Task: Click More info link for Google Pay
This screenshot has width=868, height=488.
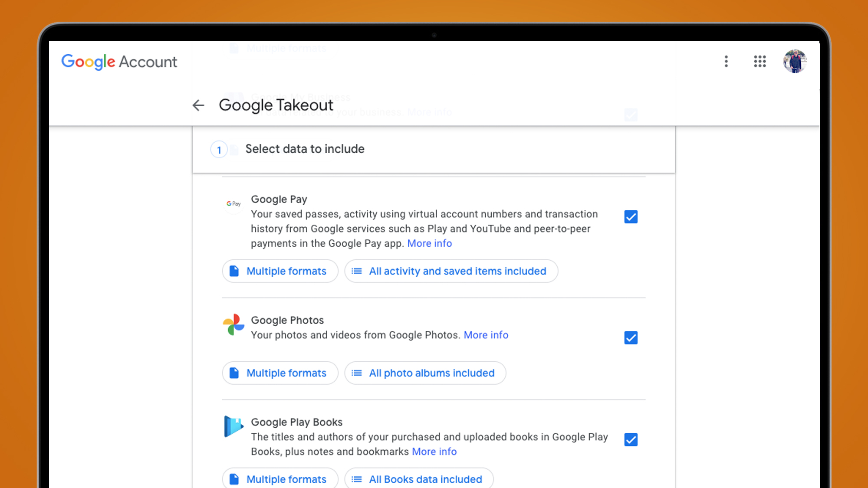Action: tap(429, 244)
